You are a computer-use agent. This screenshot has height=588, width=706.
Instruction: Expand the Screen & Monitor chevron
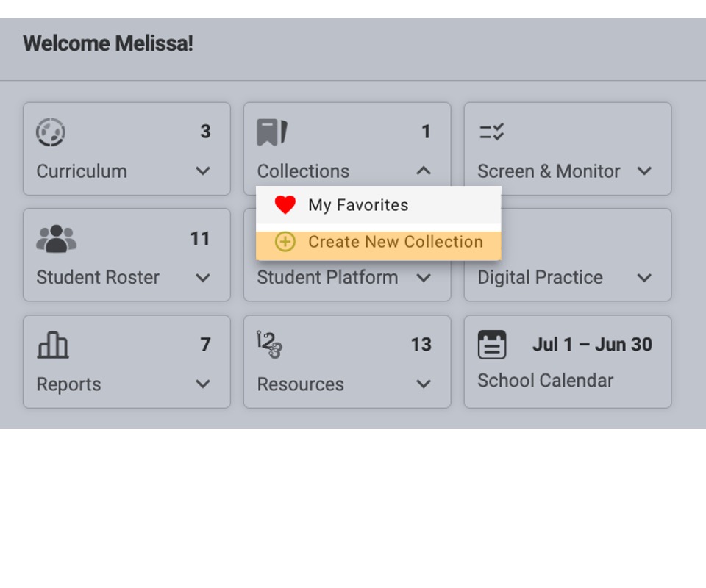tap(644, 171)
